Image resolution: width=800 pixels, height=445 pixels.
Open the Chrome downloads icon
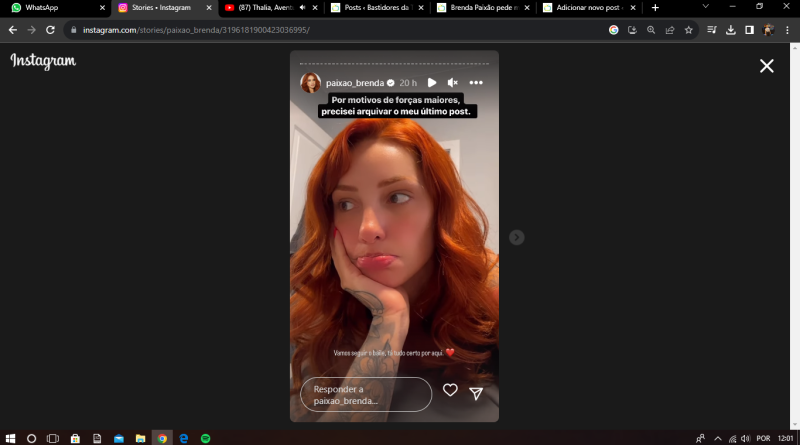click(731, 30)
